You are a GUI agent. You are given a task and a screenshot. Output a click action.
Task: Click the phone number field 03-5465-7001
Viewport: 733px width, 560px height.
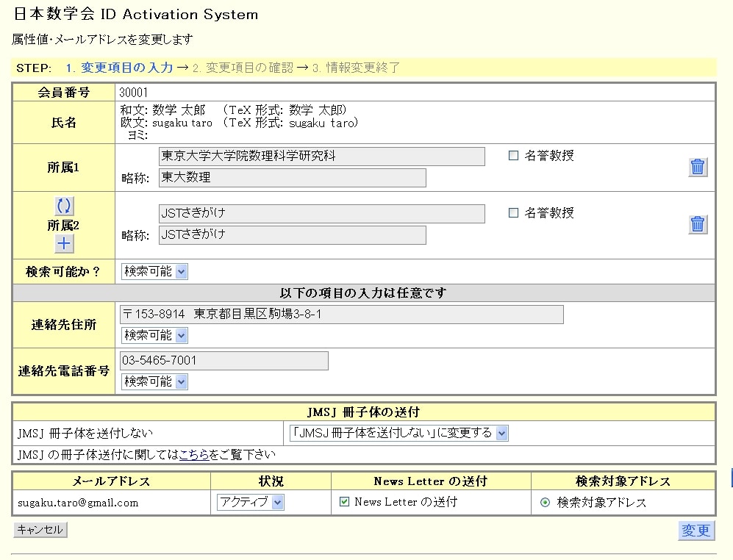[224, 361]
